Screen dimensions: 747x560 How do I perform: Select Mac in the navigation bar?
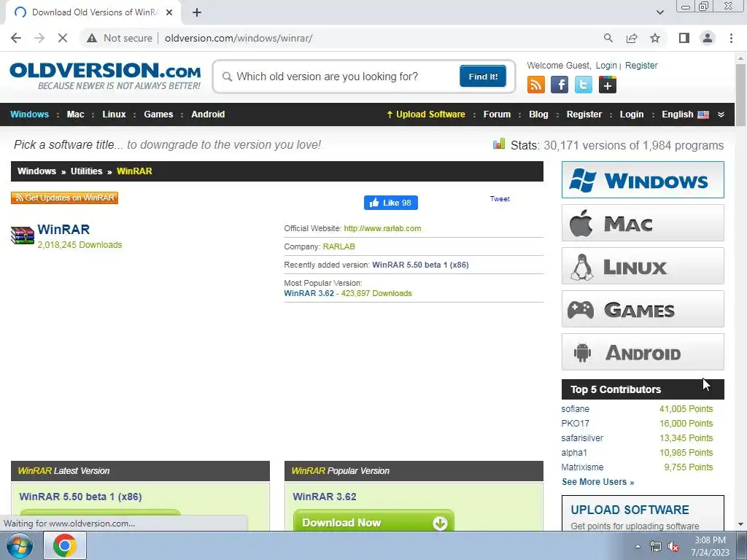[x=75, y=114]
